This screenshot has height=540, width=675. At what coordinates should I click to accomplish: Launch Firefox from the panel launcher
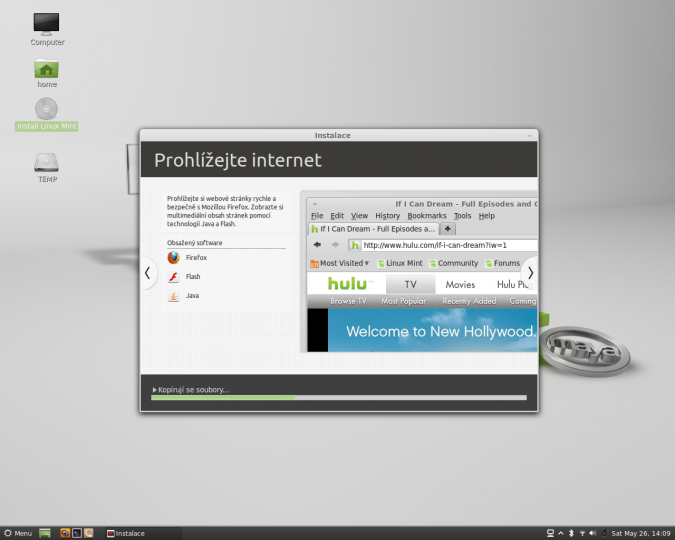pos(65,533)
